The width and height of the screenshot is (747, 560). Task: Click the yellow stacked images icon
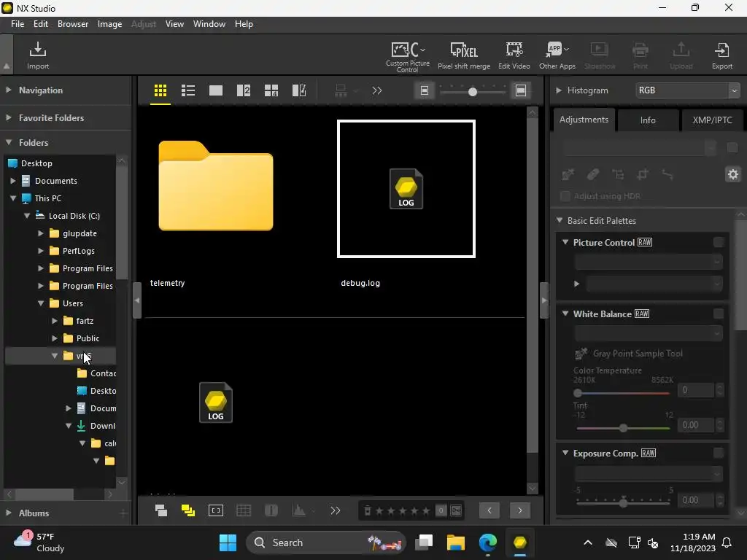point(188,510)
